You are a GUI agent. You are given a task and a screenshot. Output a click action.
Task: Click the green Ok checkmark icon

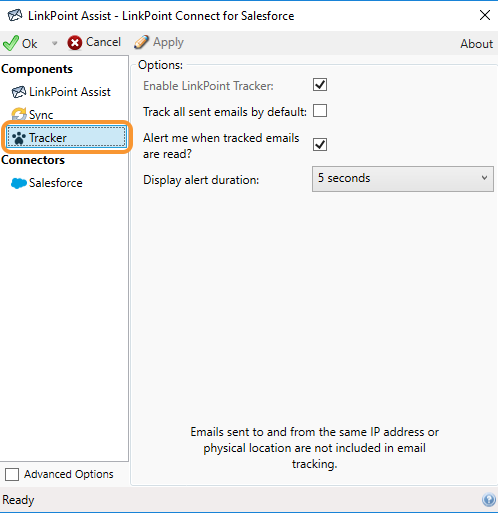[11, 43]
